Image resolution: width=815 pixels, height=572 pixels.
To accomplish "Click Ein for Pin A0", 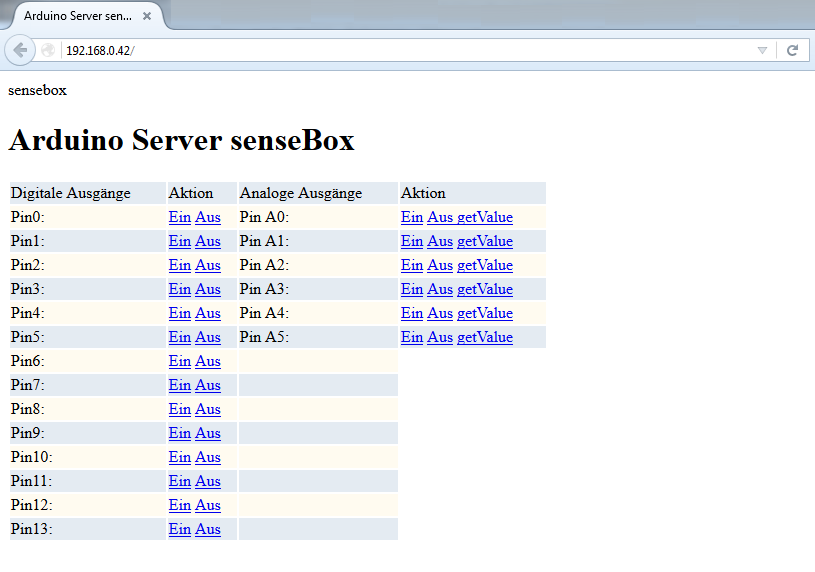I will pos(412,217).
